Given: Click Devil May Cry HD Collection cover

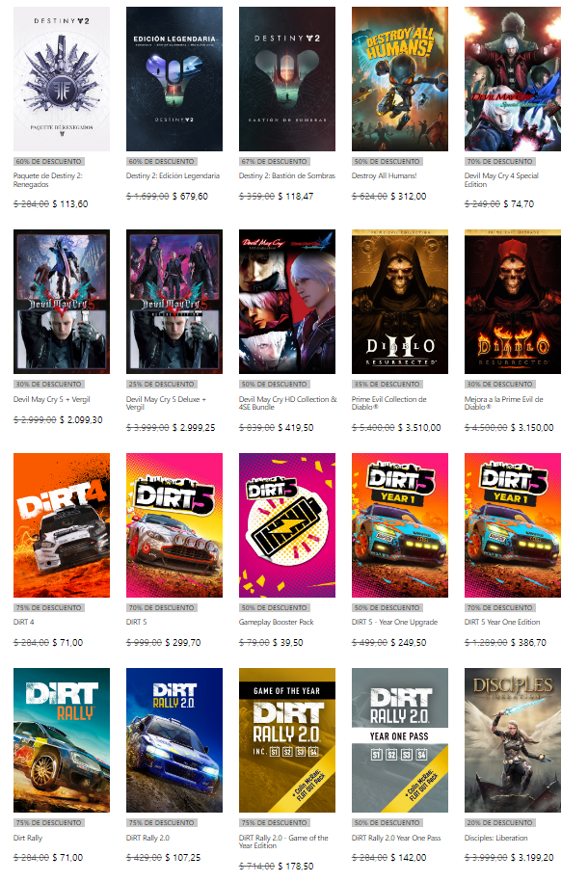Looking at the screenshot, I should [286, 302].
